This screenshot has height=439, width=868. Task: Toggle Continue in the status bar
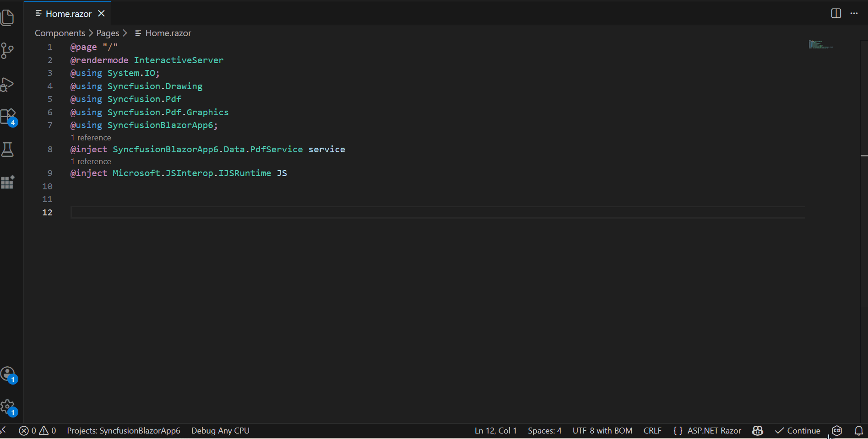click(x=798, y=430)
